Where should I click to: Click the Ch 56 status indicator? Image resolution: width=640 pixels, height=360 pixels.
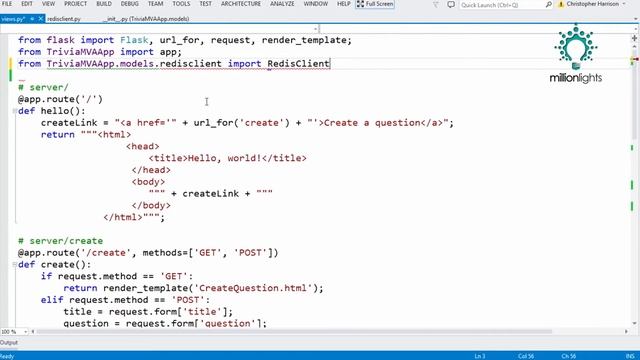(x=568, y=356)
